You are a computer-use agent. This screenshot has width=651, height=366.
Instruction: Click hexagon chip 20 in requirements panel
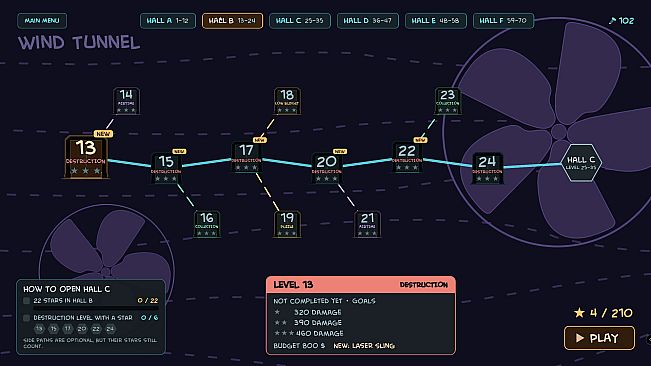click(x=82, y=329)
